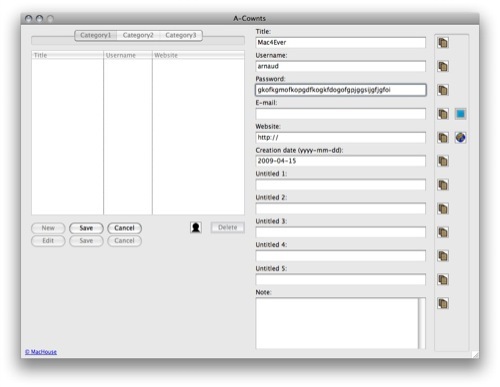Focus the Untitled 5 input field
This screenshot has height=387, width=500.
coord(341,280)
